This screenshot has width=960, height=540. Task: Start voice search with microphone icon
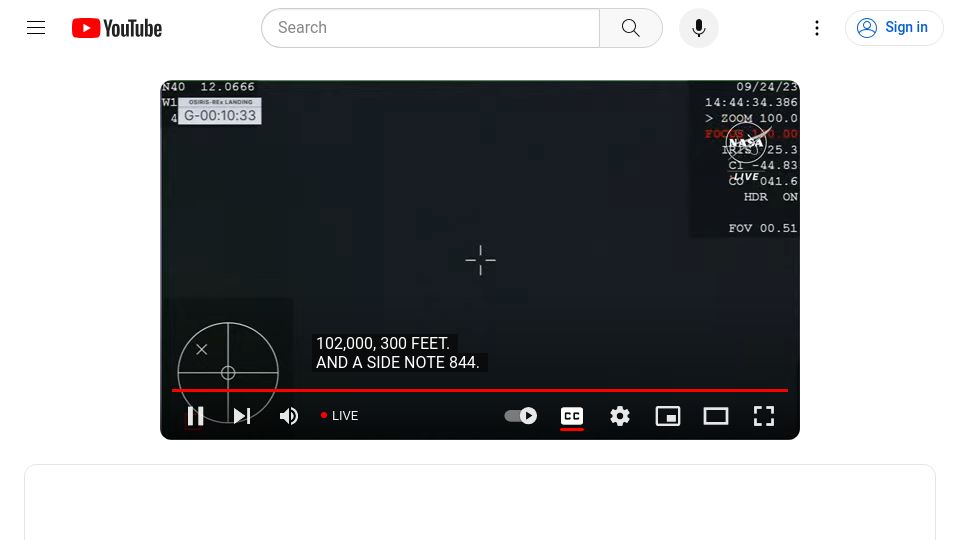click(699, 28)
